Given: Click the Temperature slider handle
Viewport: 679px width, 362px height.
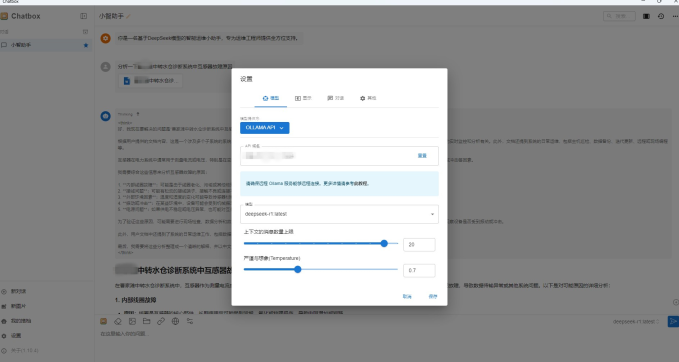Looking at the screenshot, I should pyautogui.click(x=297, y=269).
